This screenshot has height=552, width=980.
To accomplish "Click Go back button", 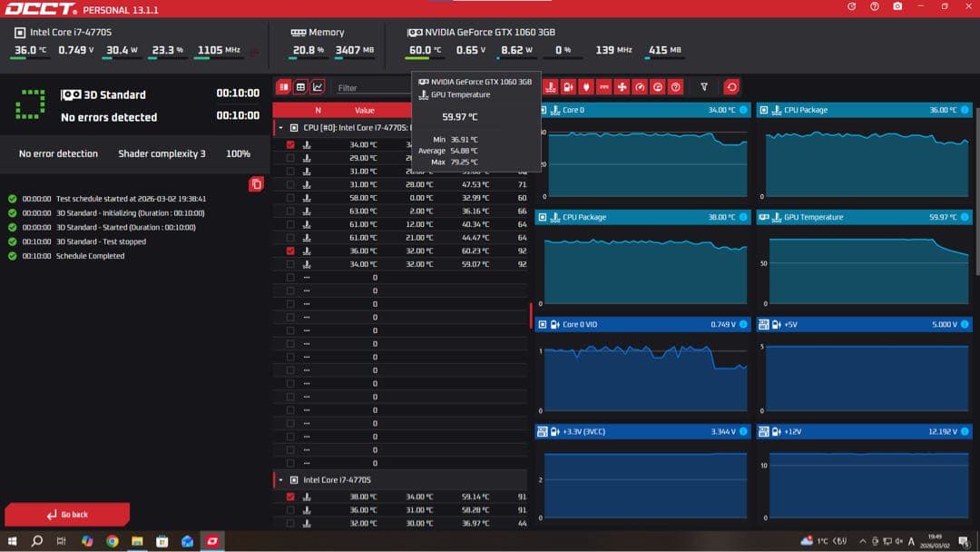I will coord(67,515).
